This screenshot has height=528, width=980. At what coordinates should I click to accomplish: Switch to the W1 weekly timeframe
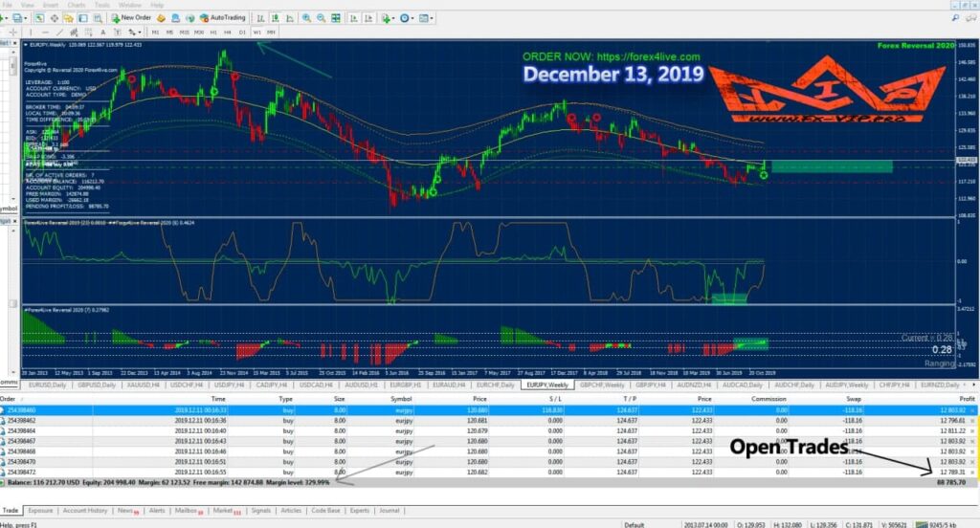coord(257,32)
